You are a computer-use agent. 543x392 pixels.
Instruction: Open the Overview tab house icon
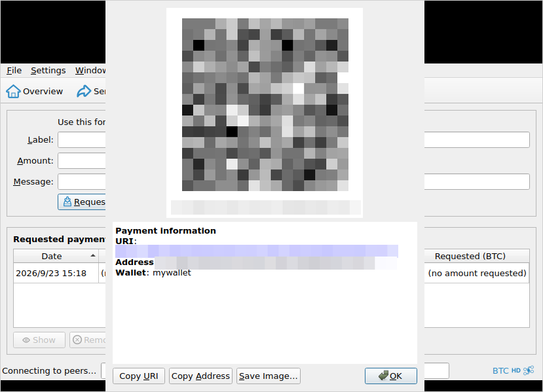[x=13, y=92]
